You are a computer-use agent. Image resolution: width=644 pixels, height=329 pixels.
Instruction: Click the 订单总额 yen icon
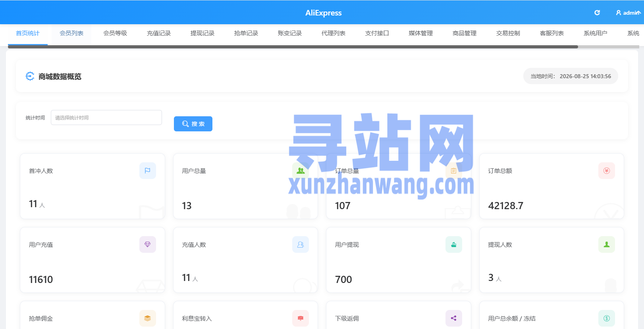607,171
